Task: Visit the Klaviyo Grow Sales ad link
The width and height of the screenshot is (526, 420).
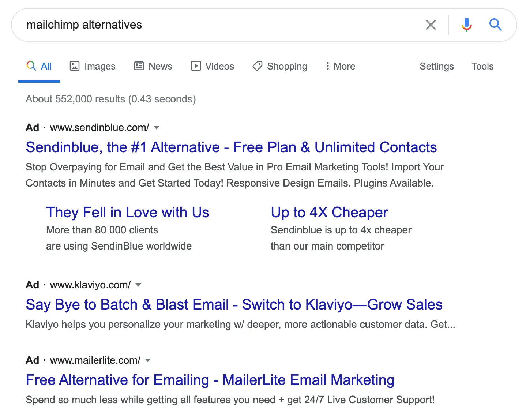Action: pos(234,304)
